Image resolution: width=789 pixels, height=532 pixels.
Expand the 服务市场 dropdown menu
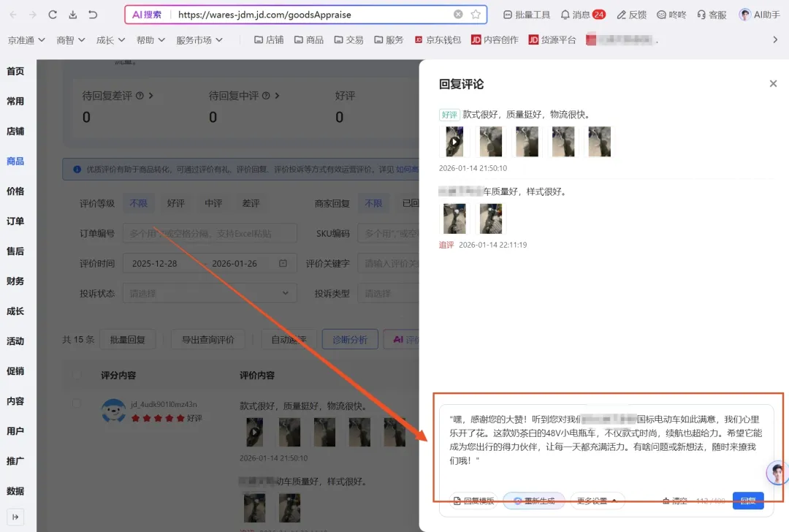tap(199, 39)
